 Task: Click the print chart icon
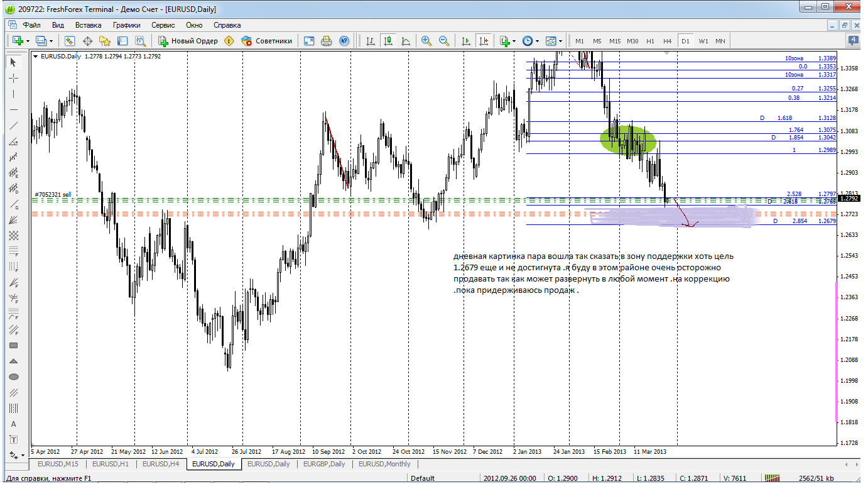pyautogui.click(x=326, y=41)
